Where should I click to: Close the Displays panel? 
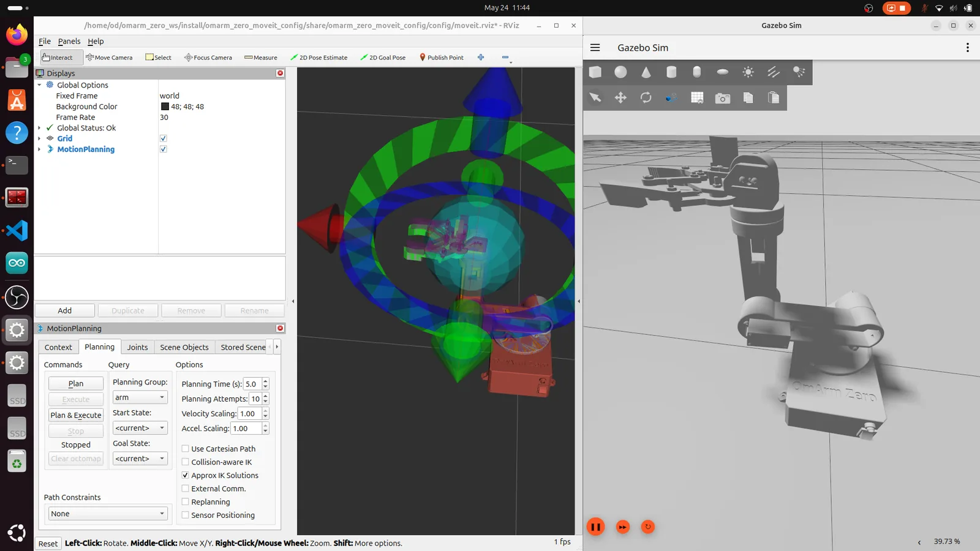point(280,73)
